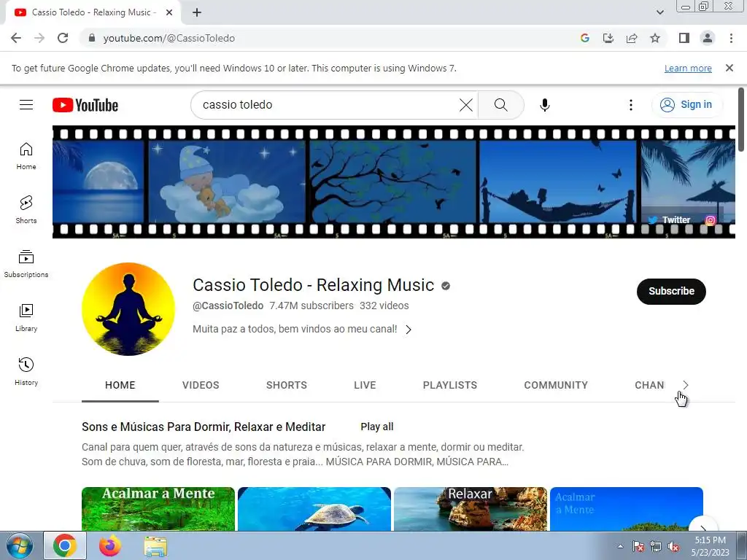This screenshot has height=560, width=747.
Task: Toggle the browser side panel icon
Action: (684, 38)
